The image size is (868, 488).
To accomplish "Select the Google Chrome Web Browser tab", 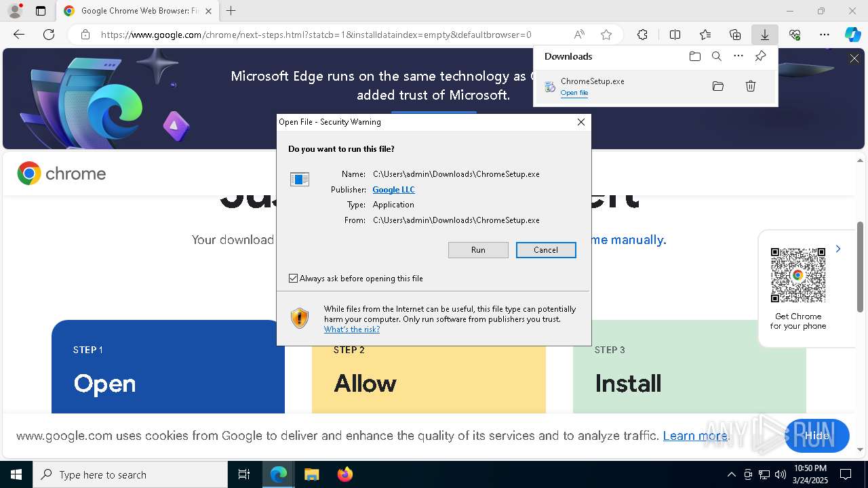I will [138, 11].
